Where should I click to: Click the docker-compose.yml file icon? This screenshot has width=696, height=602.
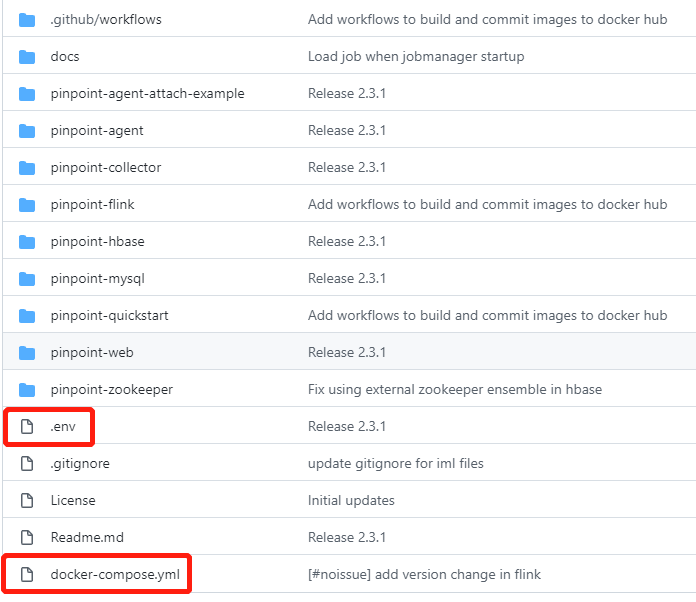[27, 575]
